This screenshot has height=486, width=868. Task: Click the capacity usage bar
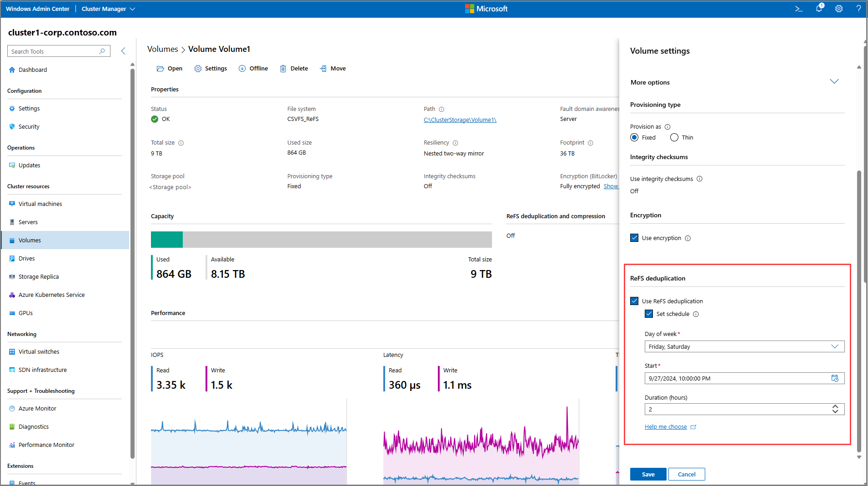(x=321, y=240)
